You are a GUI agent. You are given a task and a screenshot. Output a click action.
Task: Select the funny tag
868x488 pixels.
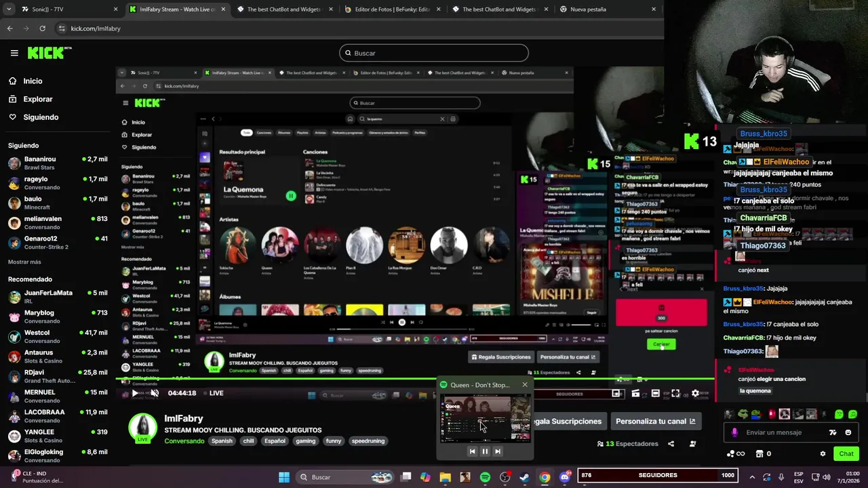334,441
